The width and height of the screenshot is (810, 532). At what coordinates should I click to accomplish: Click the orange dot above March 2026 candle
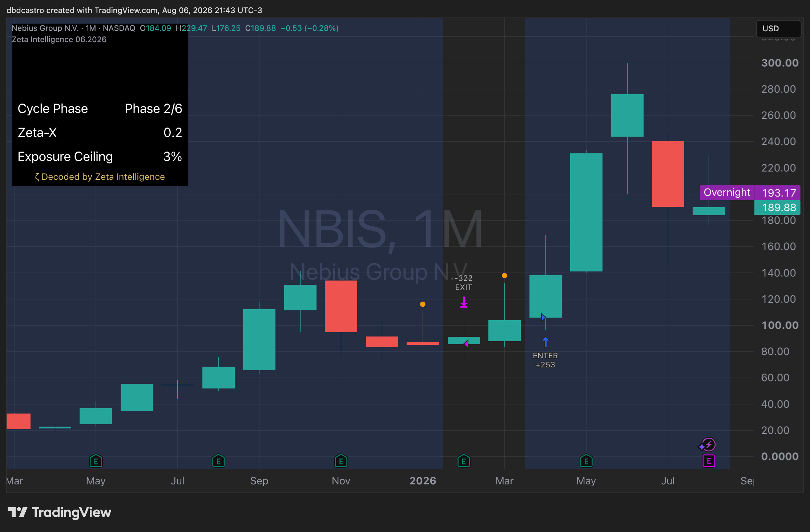click(504, 275)
